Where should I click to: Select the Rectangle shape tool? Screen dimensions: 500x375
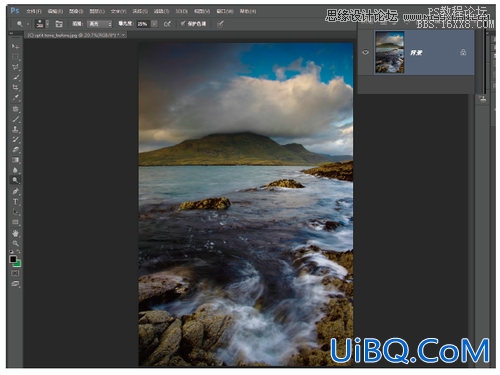point(15,222)
